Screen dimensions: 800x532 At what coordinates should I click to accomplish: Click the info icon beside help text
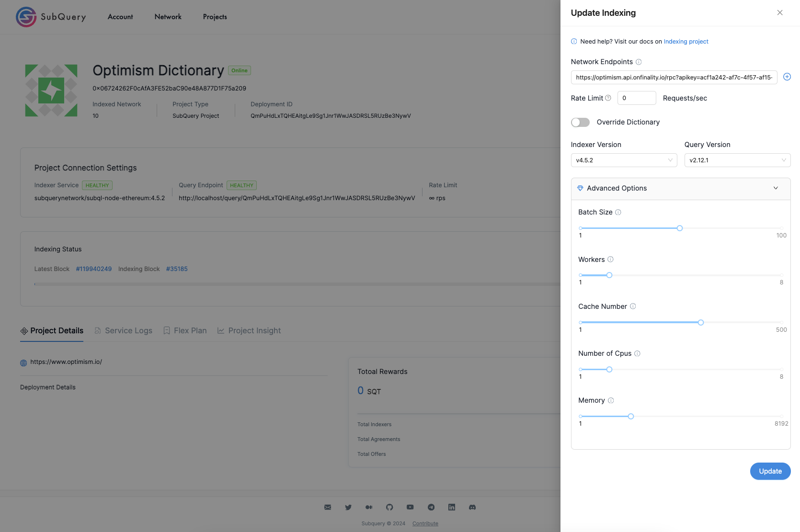(x=574, y=42)
